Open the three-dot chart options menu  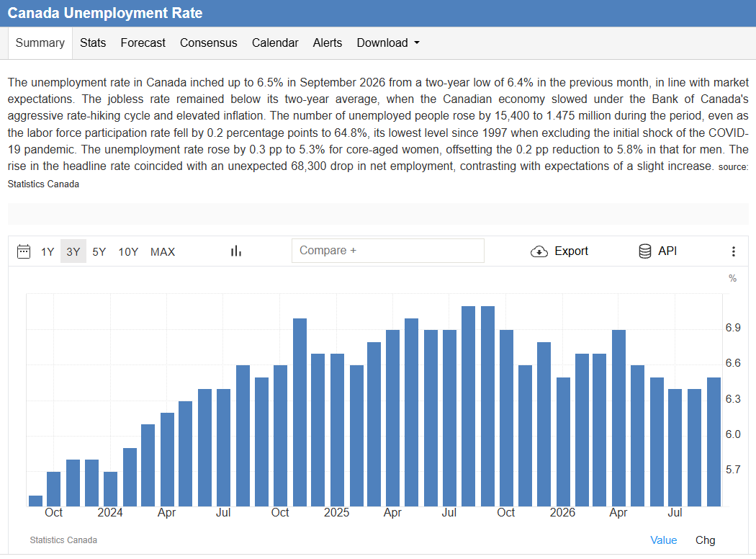point(734,251)
